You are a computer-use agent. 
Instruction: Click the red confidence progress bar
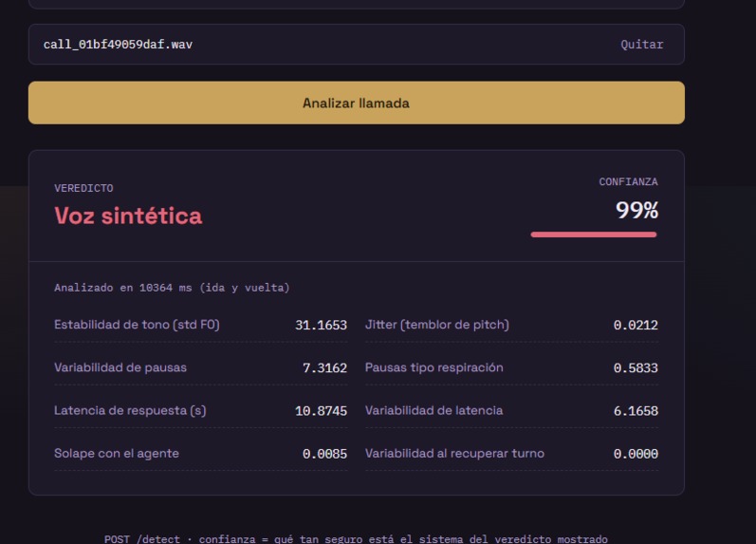(x=594, y=234)
